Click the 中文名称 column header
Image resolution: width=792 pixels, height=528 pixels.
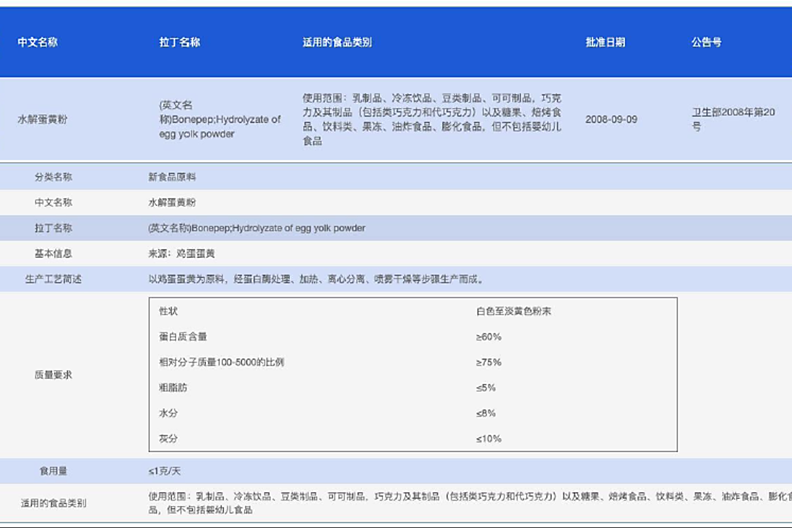37,43
